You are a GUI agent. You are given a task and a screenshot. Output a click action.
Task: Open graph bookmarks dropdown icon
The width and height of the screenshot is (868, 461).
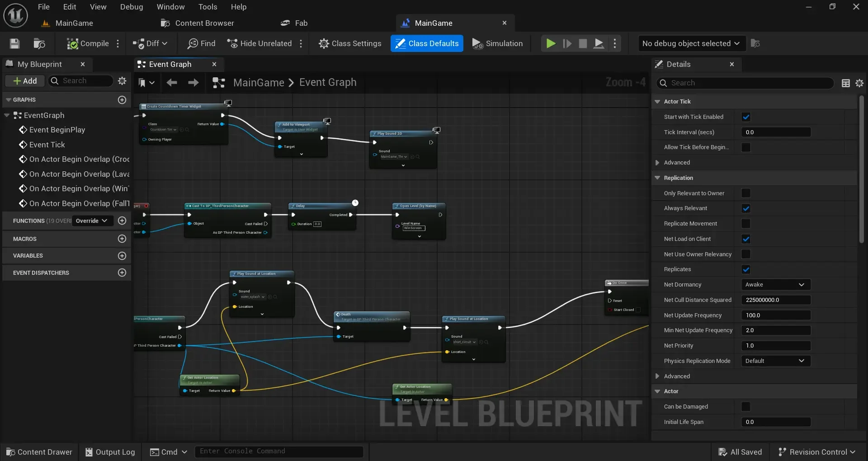146,83
